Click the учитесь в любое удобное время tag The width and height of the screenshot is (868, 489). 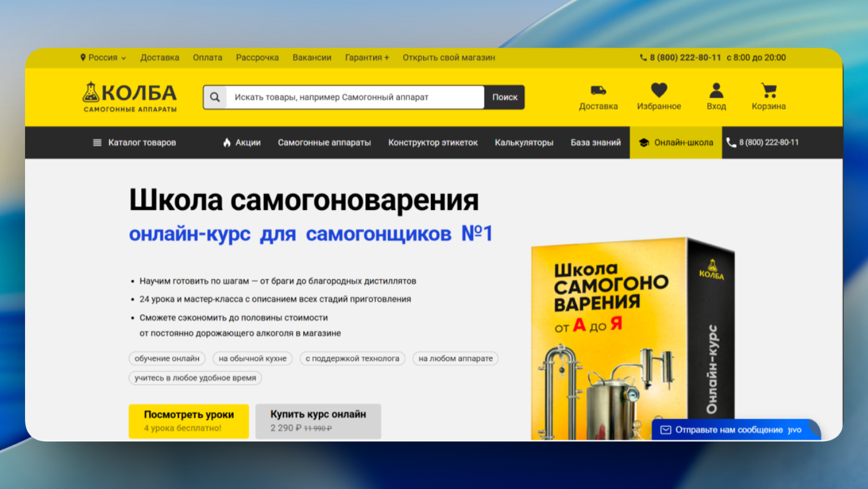pyautogui.click(x=195, y=377)
